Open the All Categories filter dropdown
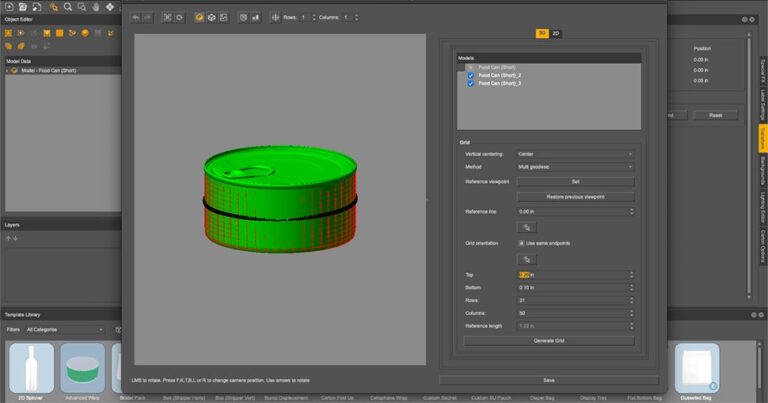This screenshot has height=403, width=768. pyautogui.click(x=65, y=330)
